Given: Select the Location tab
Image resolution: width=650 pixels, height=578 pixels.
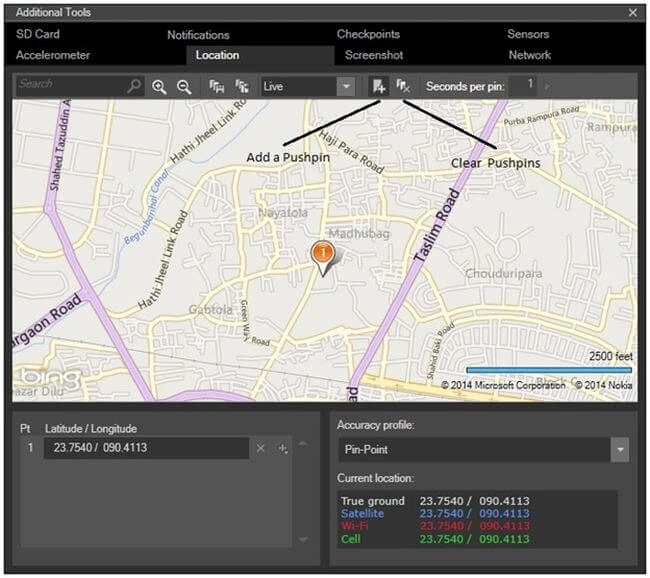Looking at the screenshot, I should click(260, 55).
